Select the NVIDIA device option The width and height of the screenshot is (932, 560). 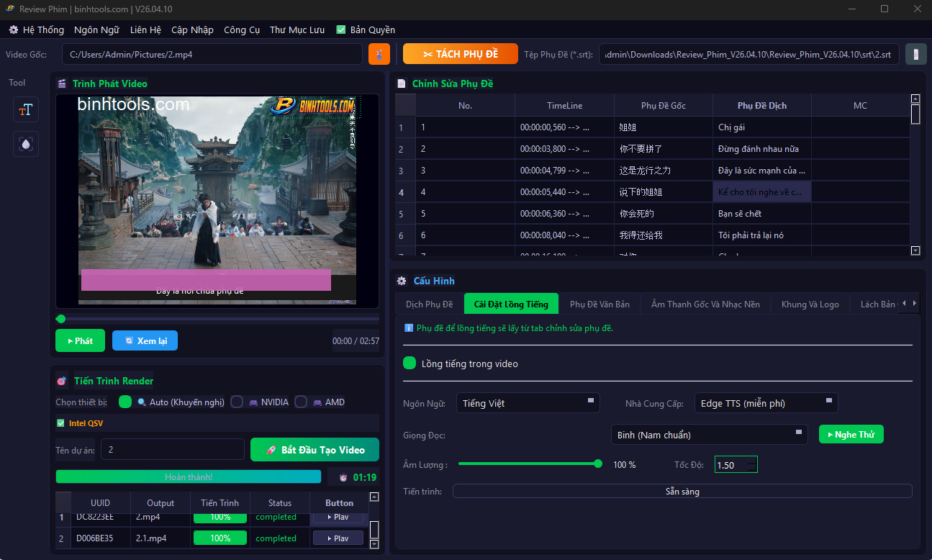[x=237, y=402]
